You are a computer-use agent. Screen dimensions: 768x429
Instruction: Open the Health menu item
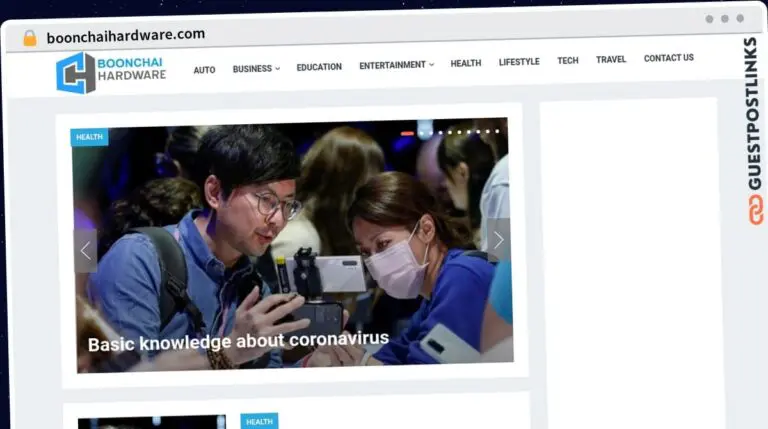(x=466, y=63)
